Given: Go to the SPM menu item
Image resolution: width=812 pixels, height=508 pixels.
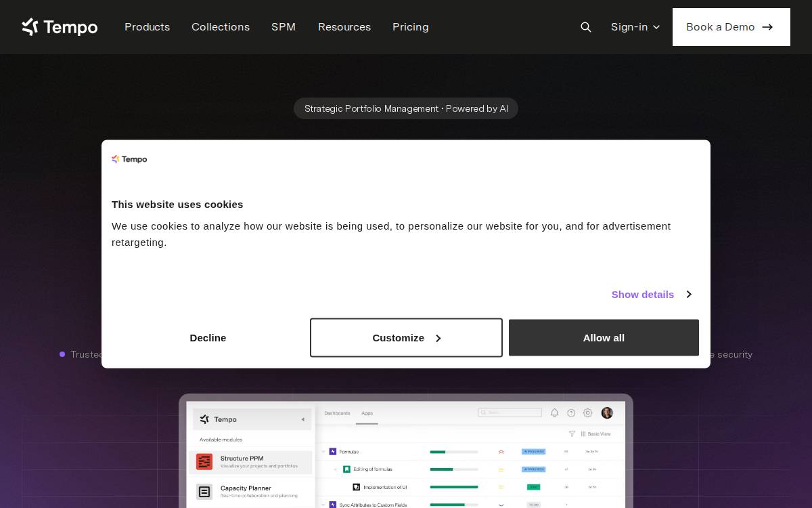Looking at the screenshot, I should [284, 27].
